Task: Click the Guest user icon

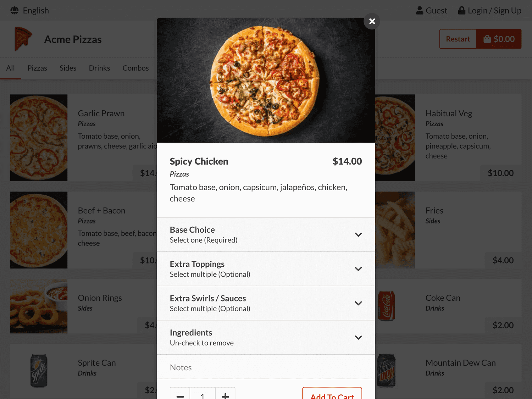Action: click(420, 11)
